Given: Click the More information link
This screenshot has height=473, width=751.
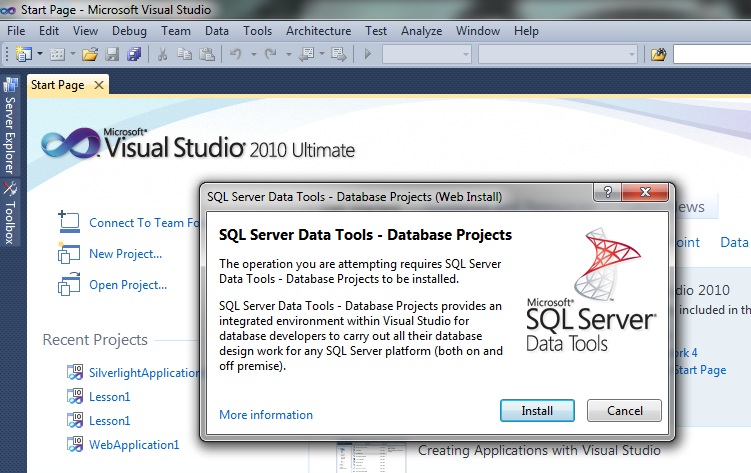Looking at the screenshot, I should click(x=266, y=415).
